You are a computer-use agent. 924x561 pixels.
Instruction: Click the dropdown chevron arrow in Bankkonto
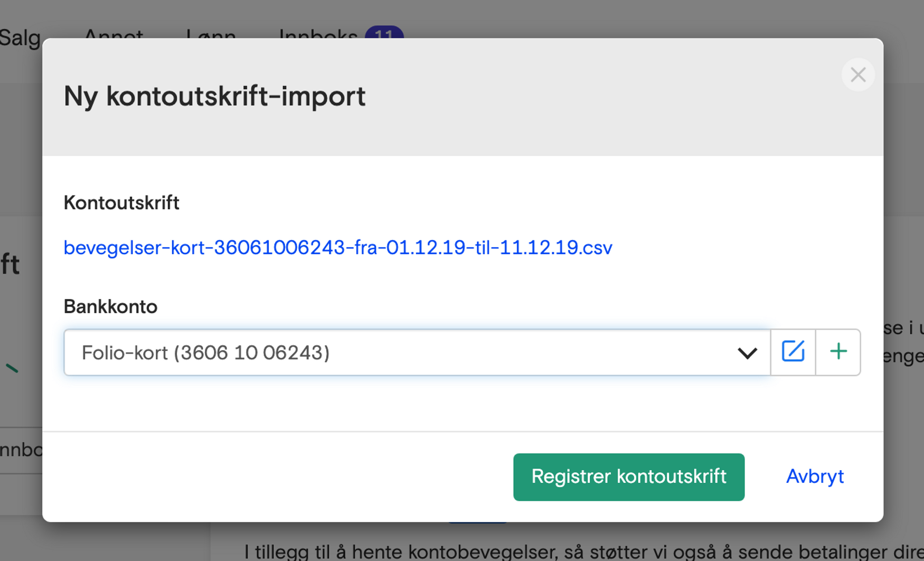747,352
